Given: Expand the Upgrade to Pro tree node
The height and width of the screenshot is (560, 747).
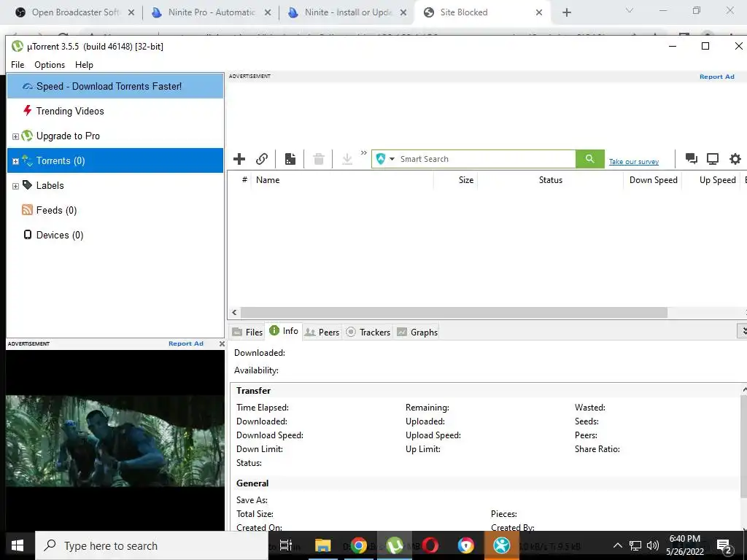Looking at the screenshot, I should 15,136.
